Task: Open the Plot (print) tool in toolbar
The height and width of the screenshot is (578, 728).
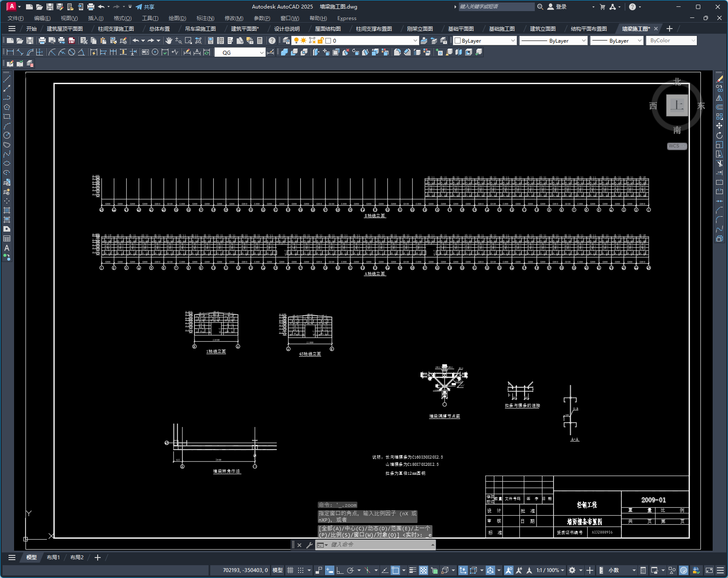Action: (42, 41)
